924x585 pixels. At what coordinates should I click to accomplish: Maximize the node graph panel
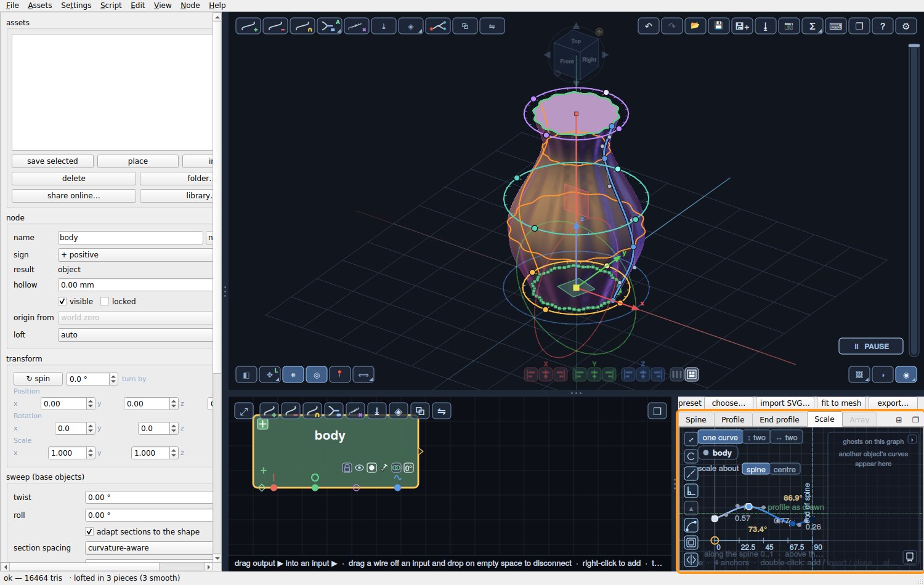tap(657, 411)
